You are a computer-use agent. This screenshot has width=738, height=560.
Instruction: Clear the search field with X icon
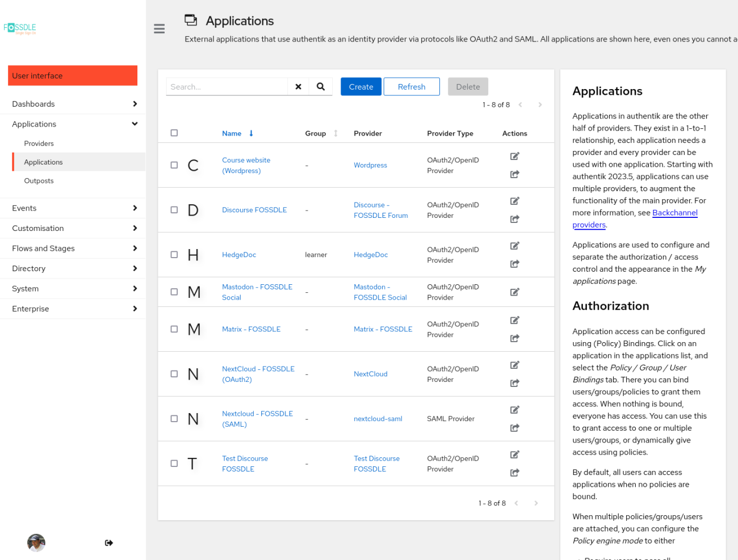tap(298, 87)
